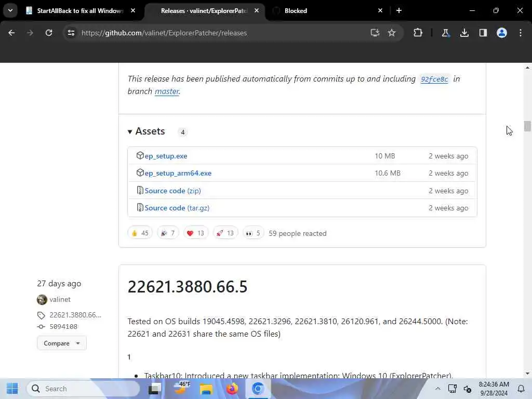
Task: Click the thumbs up reaction with 45
Action: tap(140, 233)
